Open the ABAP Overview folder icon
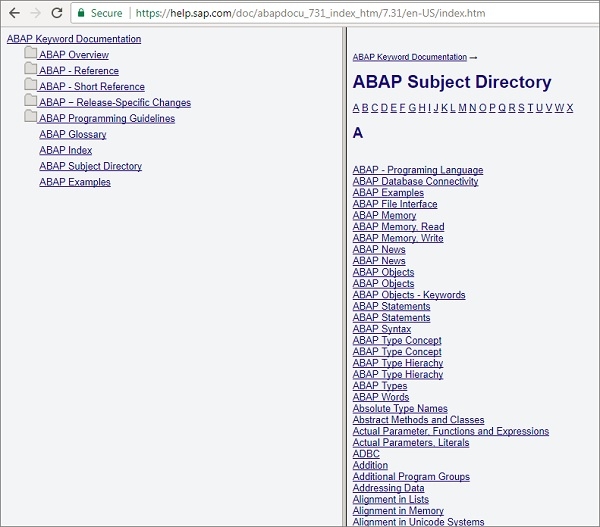The width and height of the screenshot is (600, 527). [31, 53]
